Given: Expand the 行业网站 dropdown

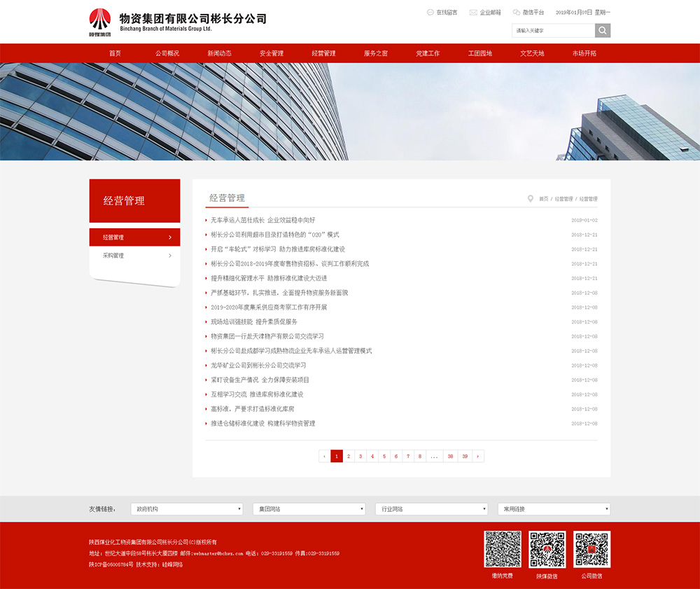Looking at the screenshot, I should [431, 509].
